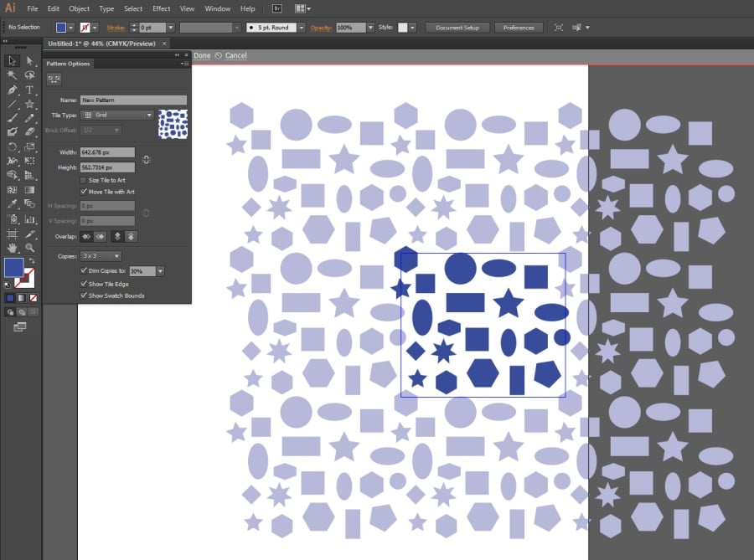Click the blue fill color swatch
Viewport: 754px width, 560px height.
(13, 267)
